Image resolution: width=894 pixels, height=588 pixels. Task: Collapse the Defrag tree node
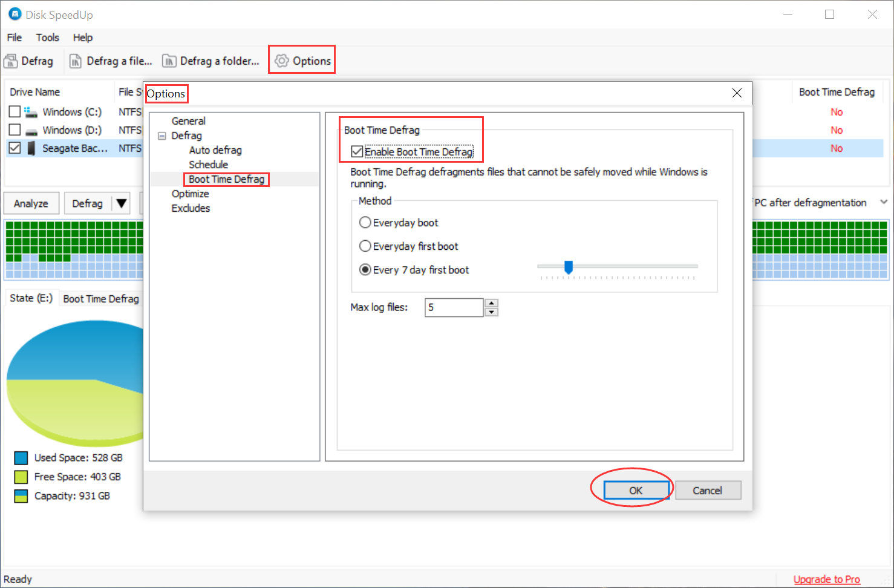point(162,136)
